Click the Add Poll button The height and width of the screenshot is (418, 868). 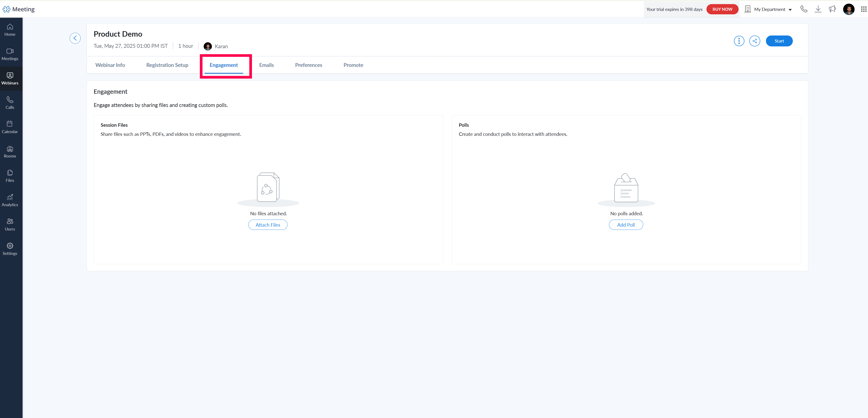pyautogui.click(x=626, y=225)
